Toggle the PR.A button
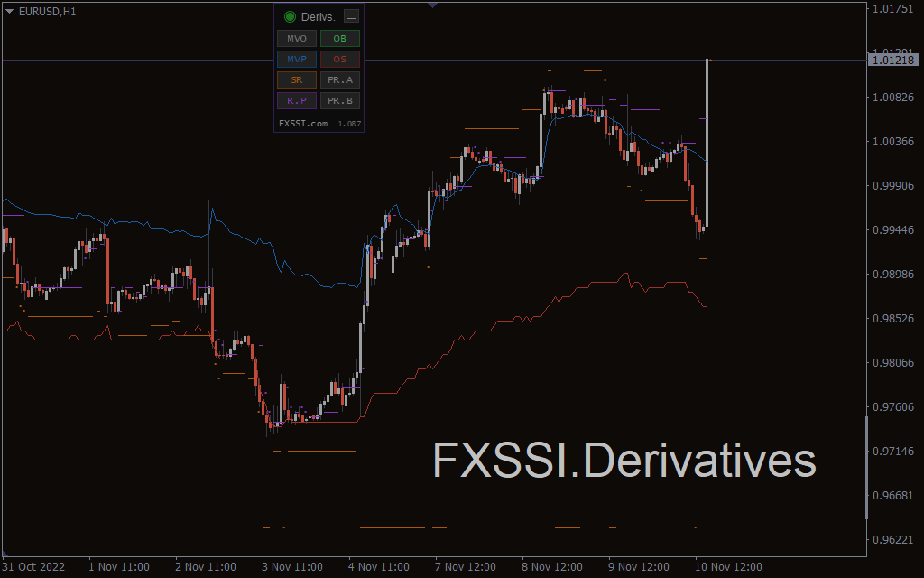 click(x=340, y=79)
